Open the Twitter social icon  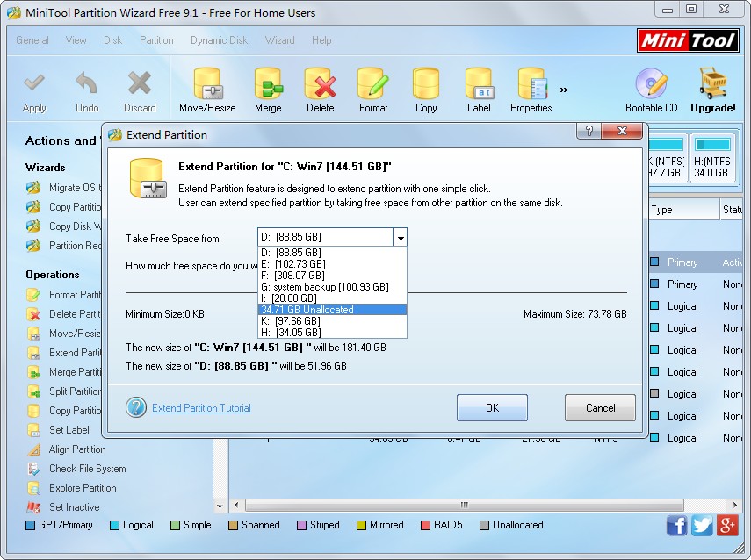(x=702, y=525)
